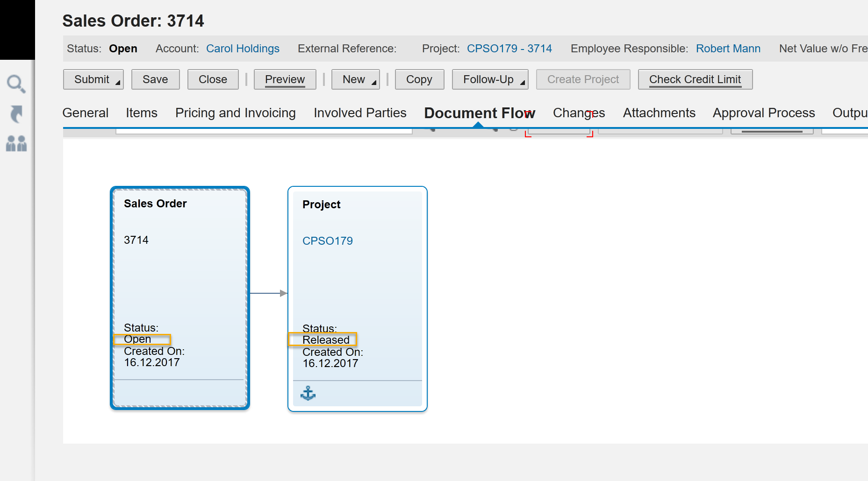The width and height of the screenshot is (868, 481).
Task: Click the header Status Open value
Action: click(123, 49)
